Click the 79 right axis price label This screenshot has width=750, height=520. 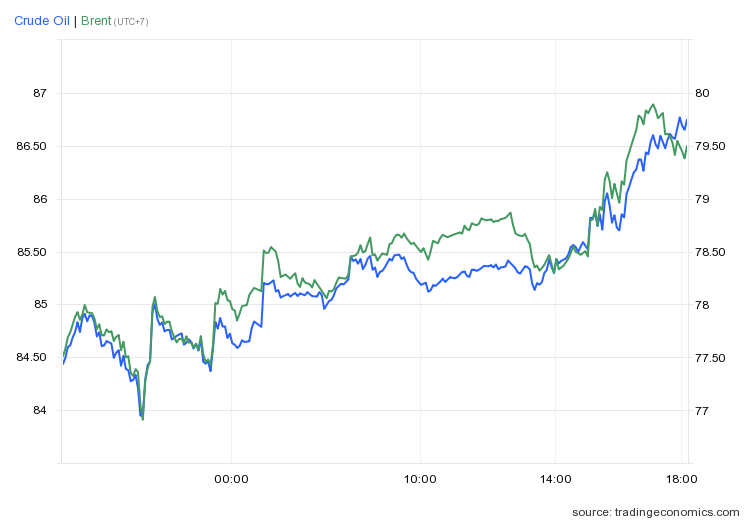click(x=702, y=200)
